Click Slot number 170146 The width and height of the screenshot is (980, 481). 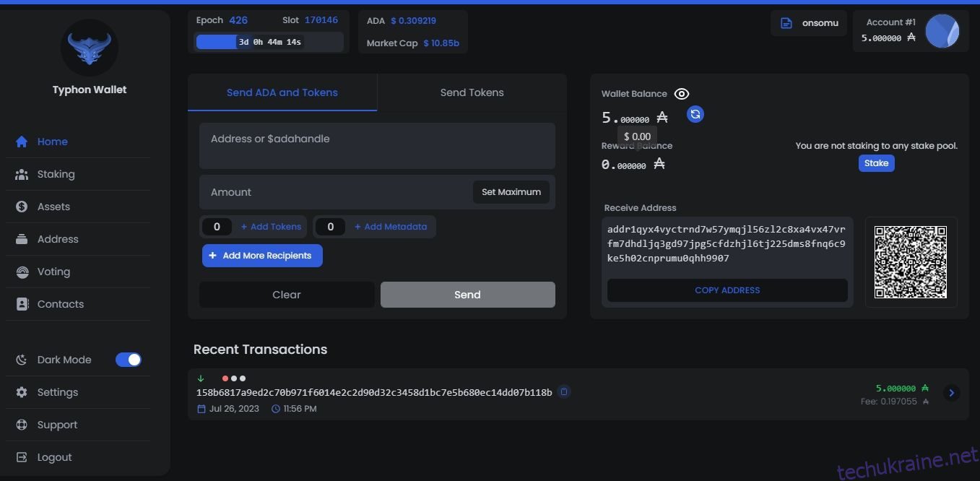pos(321,20)
